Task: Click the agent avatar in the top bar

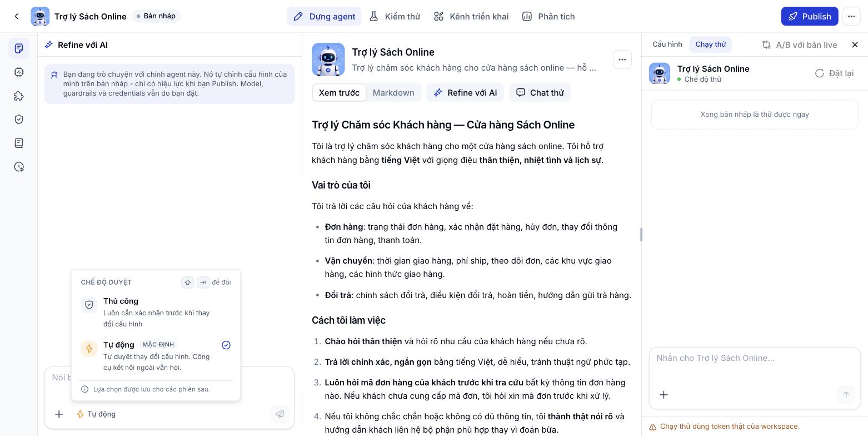Action: click(x=40, y=17)
